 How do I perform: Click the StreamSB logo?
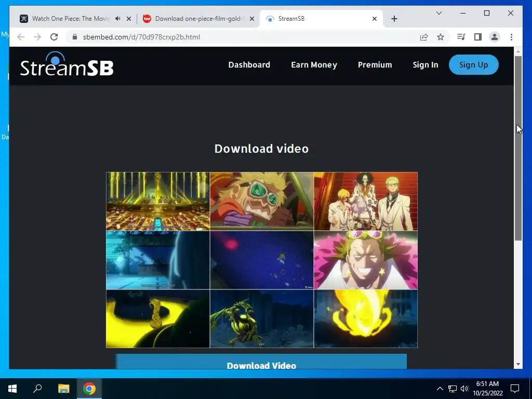pyautogui.click(x=66, y=64)
